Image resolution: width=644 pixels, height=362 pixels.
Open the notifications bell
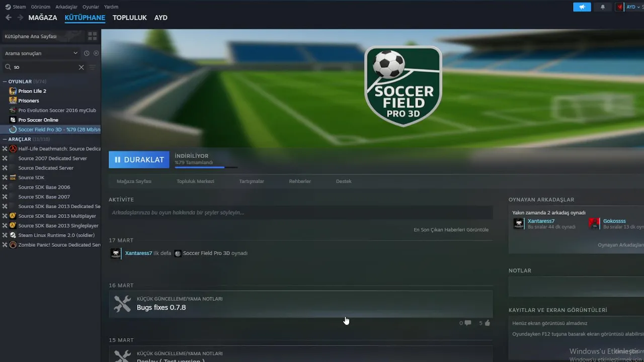pyautogui.click(x=603, y=7)
